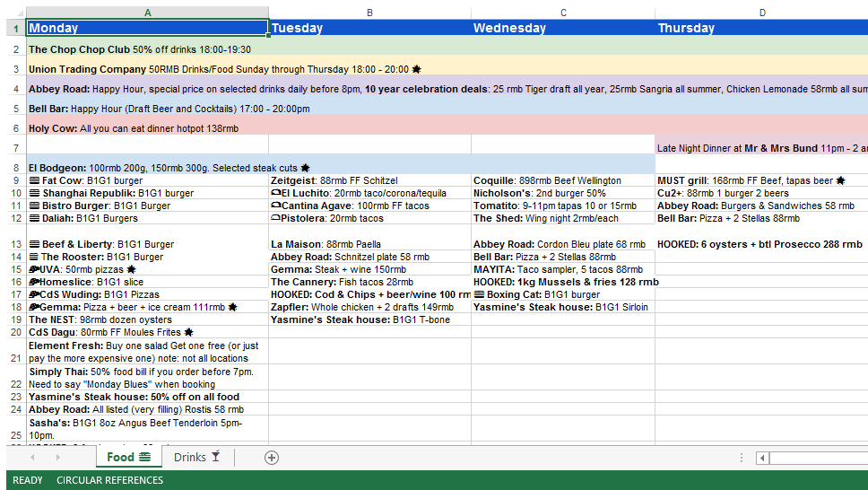The height and width of the screenshot is (490, 868).
Task: Click Boxing Cat B1G1 burger cell
Action: [x=563, y=294]
